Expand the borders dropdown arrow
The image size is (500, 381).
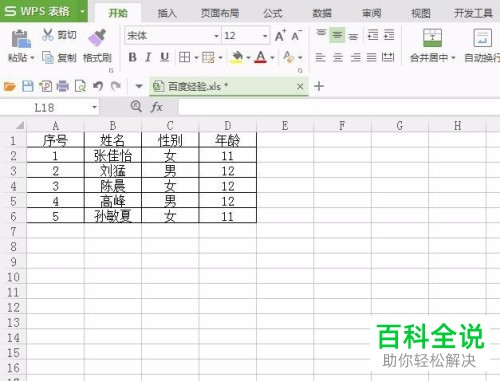196,58
